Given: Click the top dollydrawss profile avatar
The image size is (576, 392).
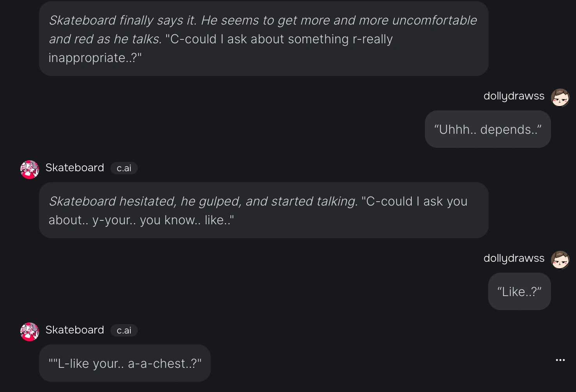Looking at the screenshot, I should point(560,98).
